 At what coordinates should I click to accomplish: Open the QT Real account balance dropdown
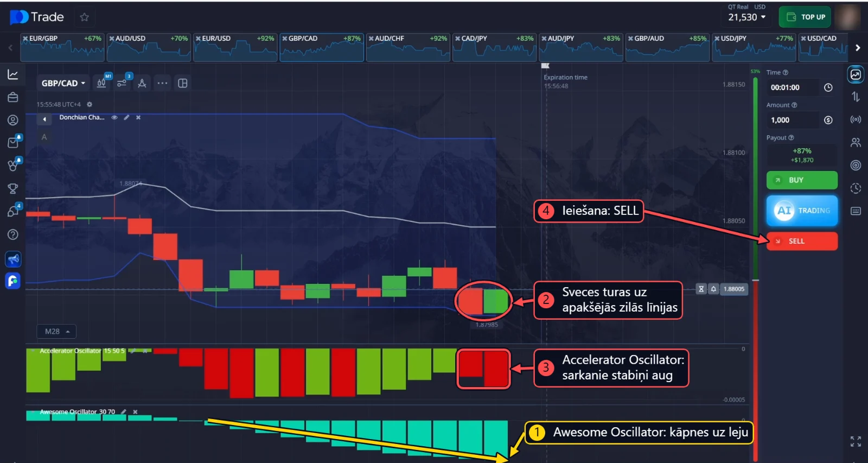coord(747,17)
